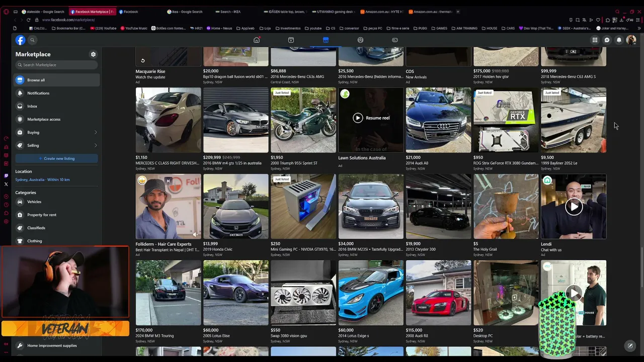644x362 pixels.
Task: Open the Clothing category
Action: 56,241
